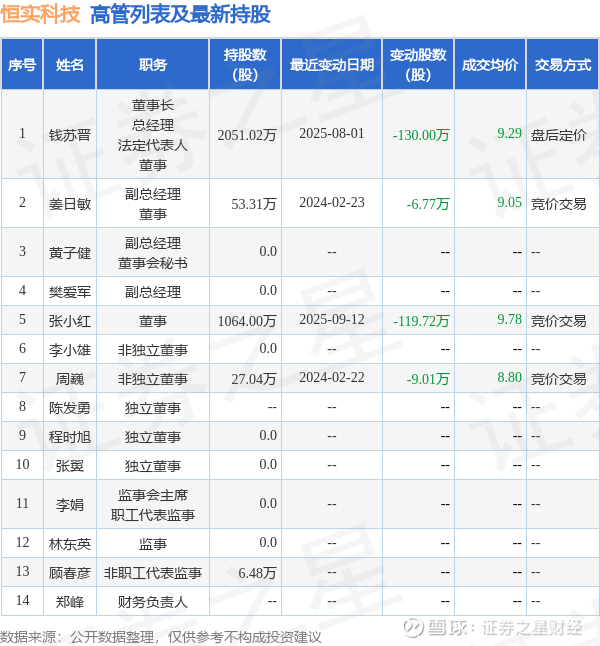Click the holding value 53.31万

pos(254,204)
